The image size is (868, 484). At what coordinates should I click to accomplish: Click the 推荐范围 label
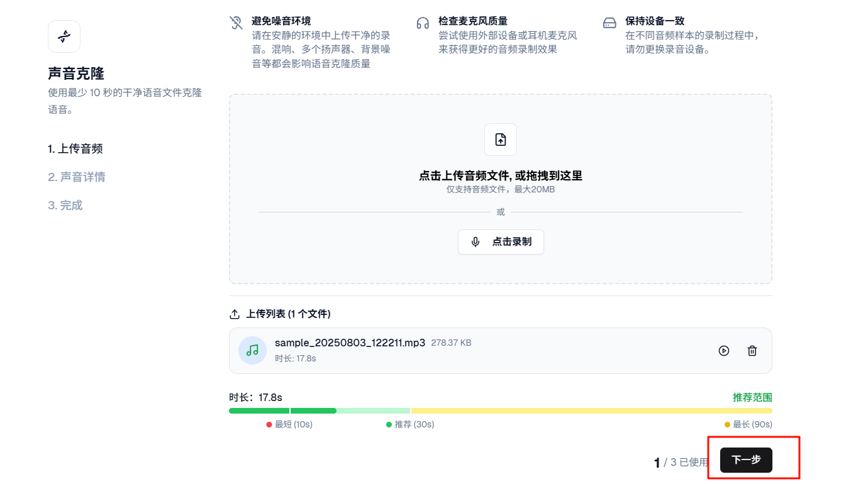click(x=751, y=397)
